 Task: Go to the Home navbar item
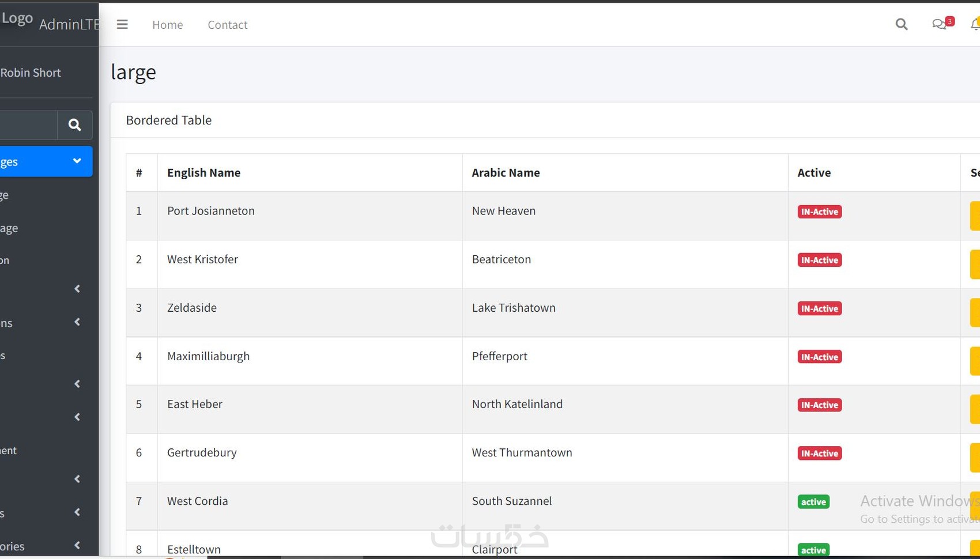[167, 25]
